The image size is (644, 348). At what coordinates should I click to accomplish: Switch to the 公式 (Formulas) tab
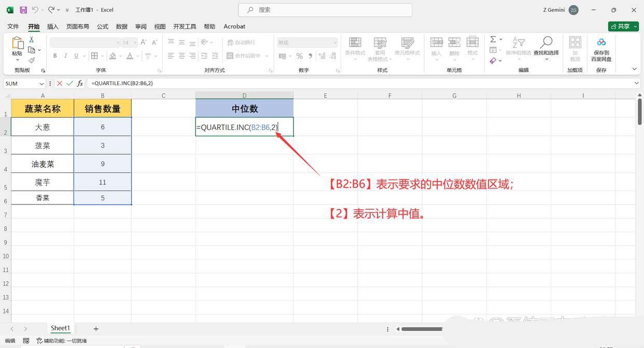(103, 26)
